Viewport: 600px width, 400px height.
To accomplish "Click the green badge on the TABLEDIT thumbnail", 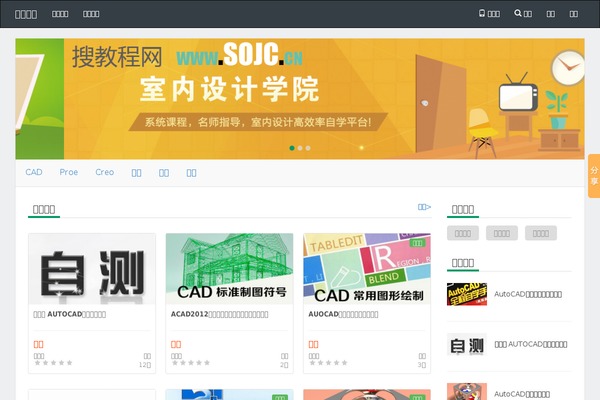I will (417, 243).
